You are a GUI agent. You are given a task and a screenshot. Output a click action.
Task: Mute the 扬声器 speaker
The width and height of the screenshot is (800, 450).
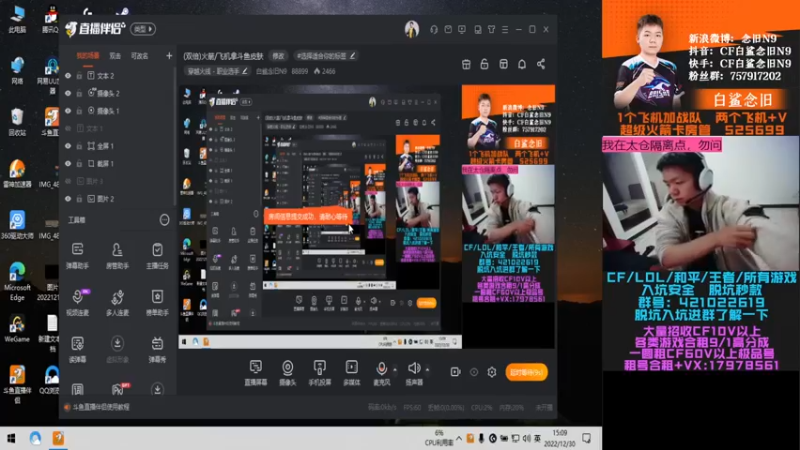[414, 372]
